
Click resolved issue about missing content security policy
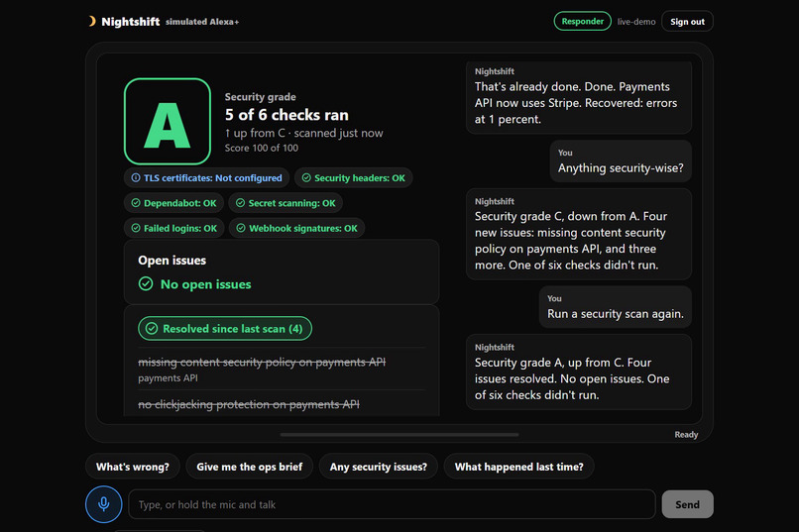click(x=262, y=362)
